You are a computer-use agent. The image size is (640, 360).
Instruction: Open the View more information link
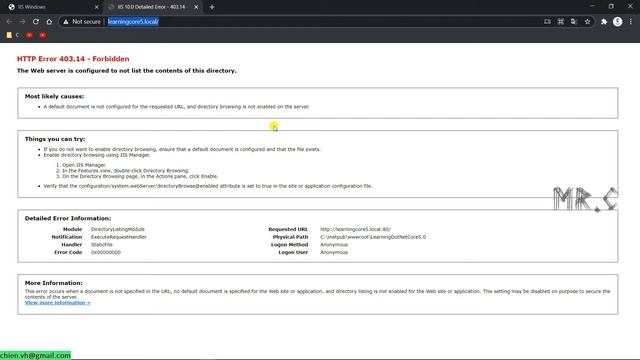[x=58, y=302]
